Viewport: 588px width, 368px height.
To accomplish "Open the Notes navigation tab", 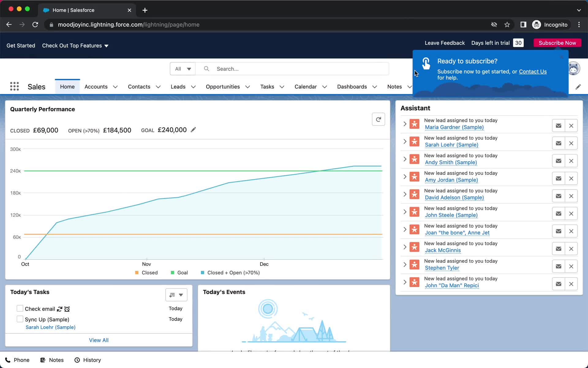I will tap(394, 87).
